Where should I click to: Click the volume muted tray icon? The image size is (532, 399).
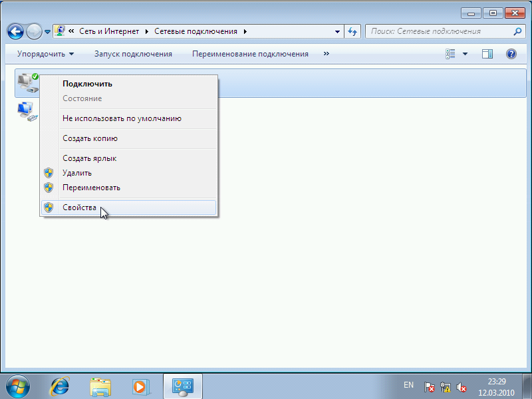462,387
